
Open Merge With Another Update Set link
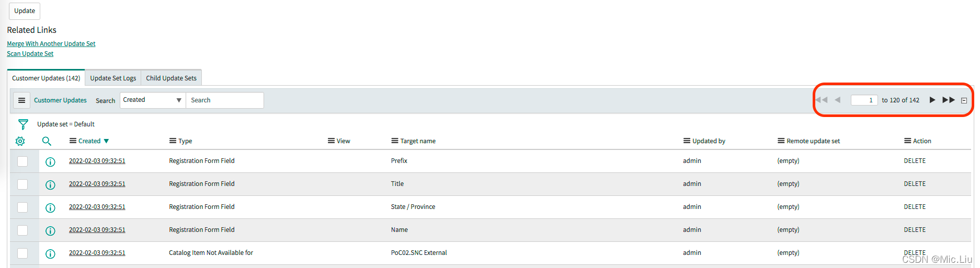coord(51,44)
